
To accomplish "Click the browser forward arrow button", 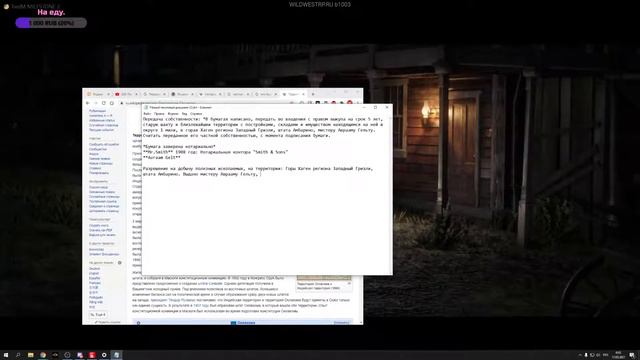I will [96, 103].
